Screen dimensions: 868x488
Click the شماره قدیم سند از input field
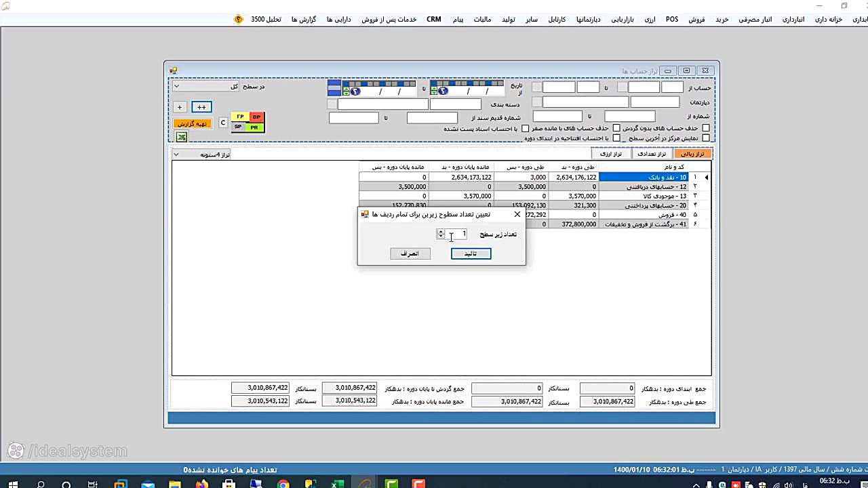[432, 118]
